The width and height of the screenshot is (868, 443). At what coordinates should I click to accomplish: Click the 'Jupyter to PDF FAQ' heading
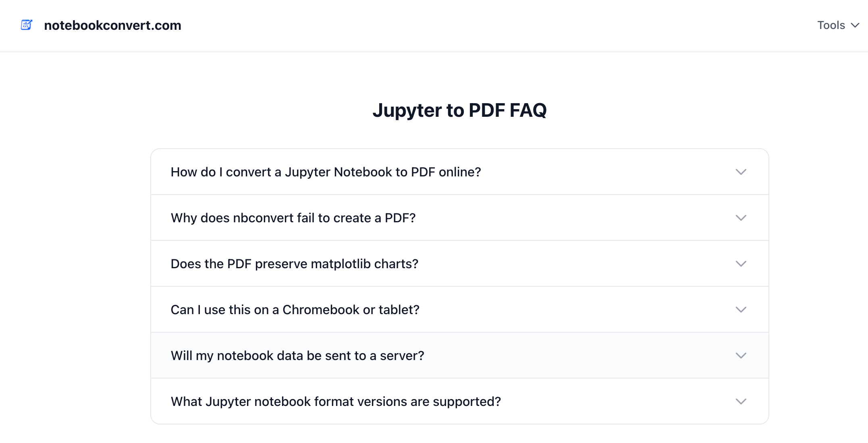pyautogui.click(x=459, y=110)
